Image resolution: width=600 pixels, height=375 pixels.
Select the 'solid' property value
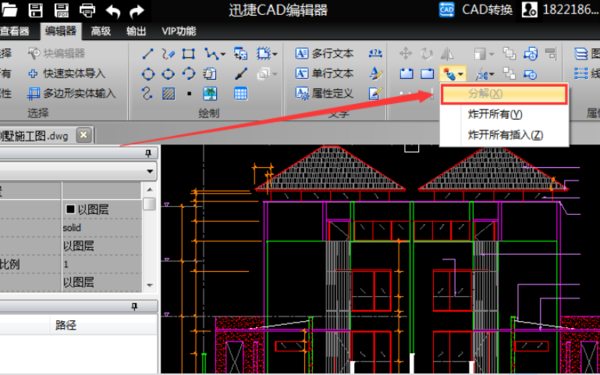tap(72, 228)
